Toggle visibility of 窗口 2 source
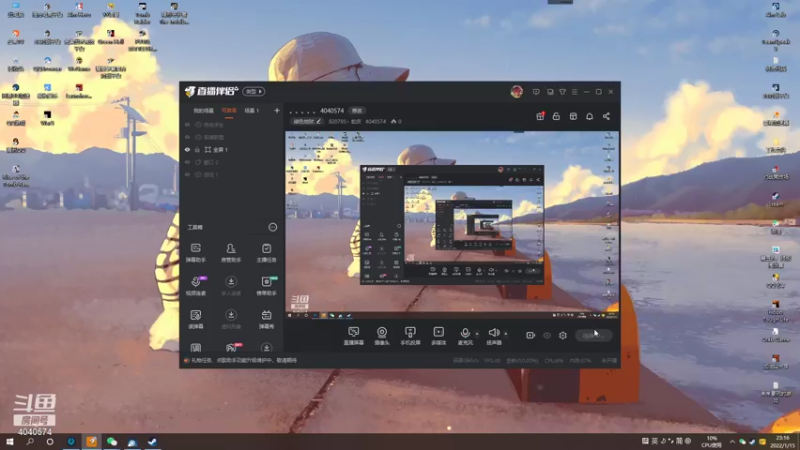This screenshot has height=450, width=800. click(187, 162)
